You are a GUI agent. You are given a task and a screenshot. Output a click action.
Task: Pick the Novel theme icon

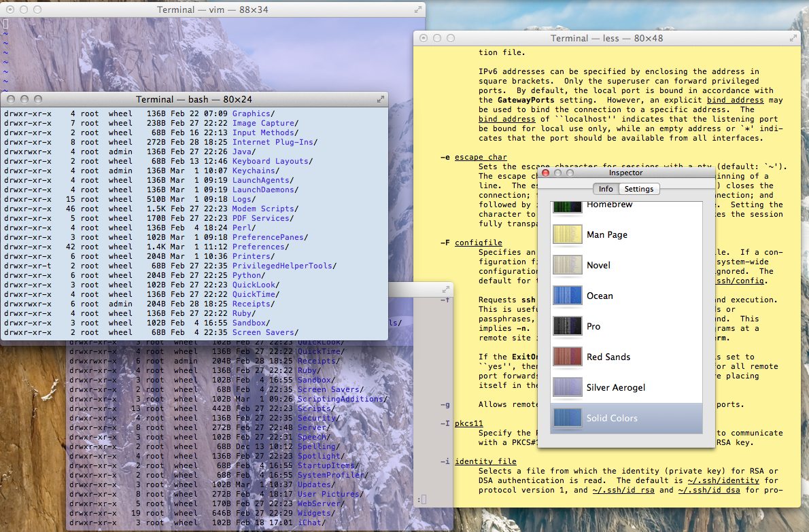point(567,265)
